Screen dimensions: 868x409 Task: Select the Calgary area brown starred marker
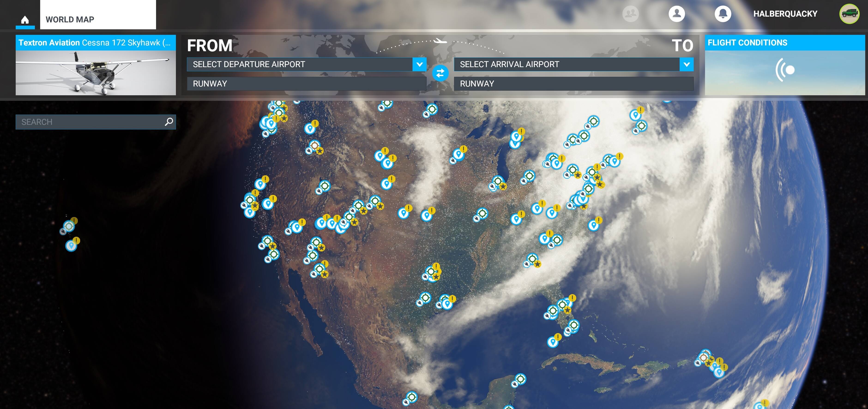(314, 146)
